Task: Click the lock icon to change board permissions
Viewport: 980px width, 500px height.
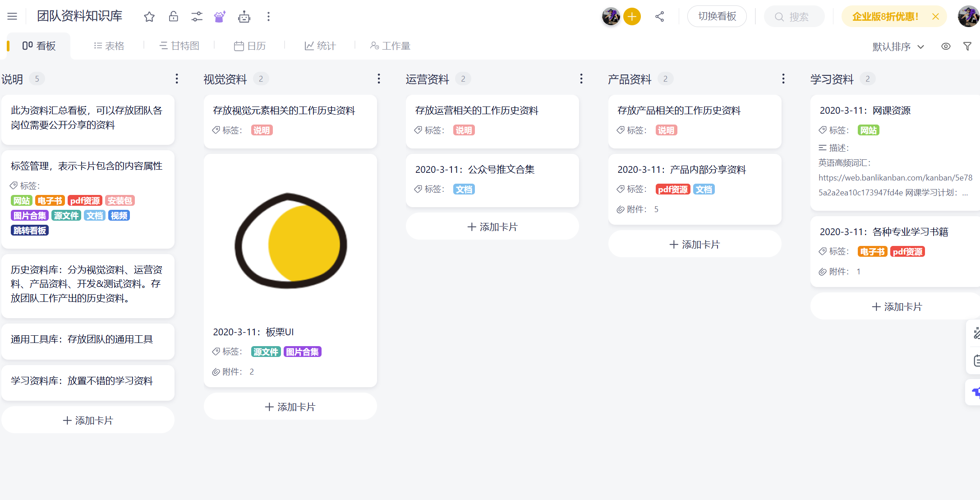Action: pyautogui.click(x=173, y=16)
